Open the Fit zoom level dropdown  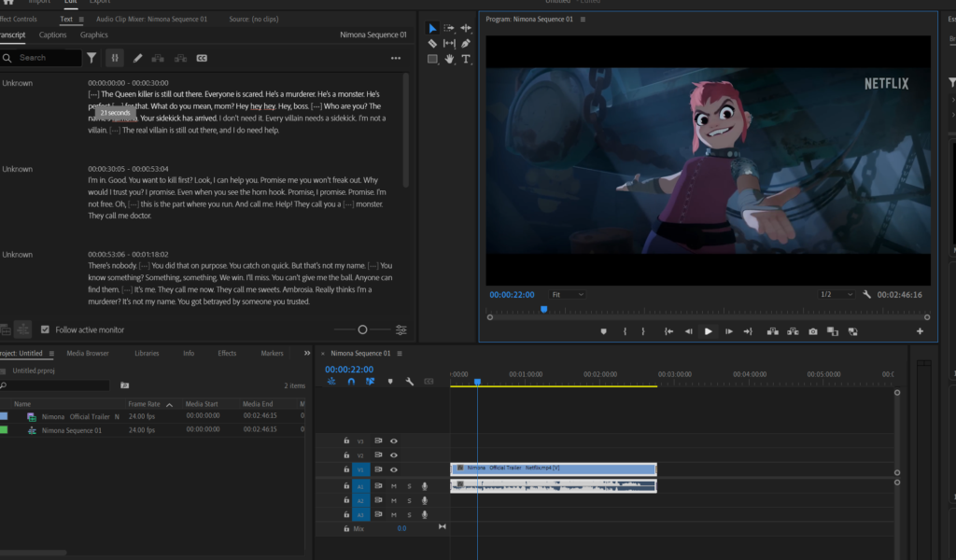click(567, 295)
